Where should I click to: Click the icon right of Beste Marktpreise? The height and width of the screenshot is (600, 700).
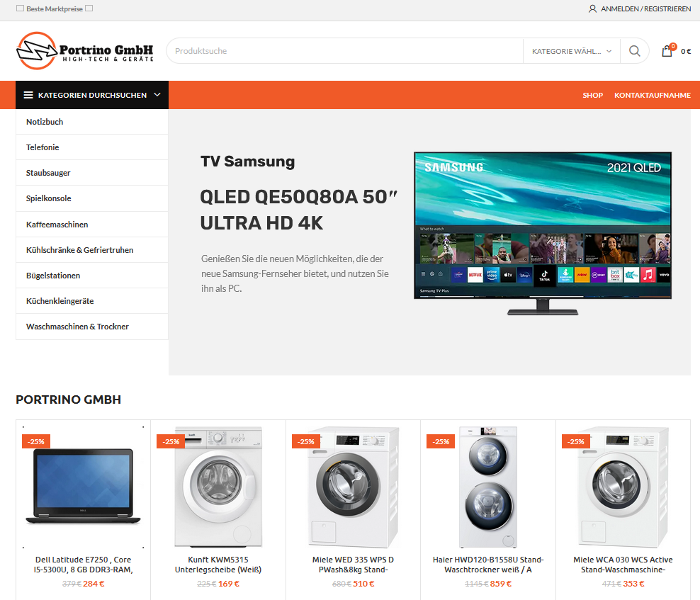pos(89,8)
